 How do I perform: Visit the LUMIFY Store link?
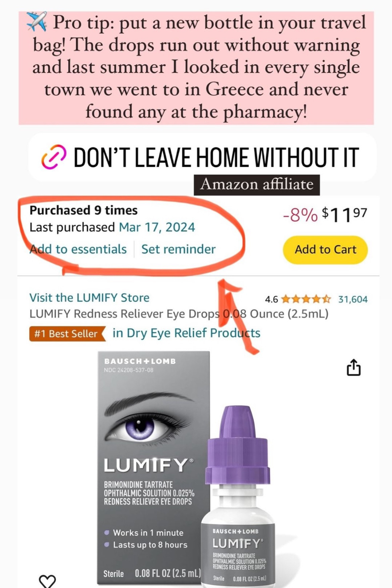89,297
